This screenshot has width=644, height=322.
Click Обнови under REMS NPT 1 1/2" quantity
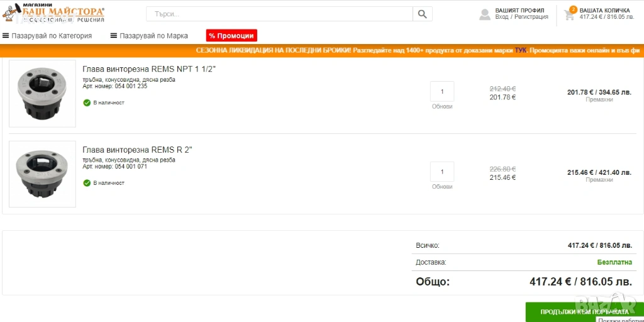442,106
